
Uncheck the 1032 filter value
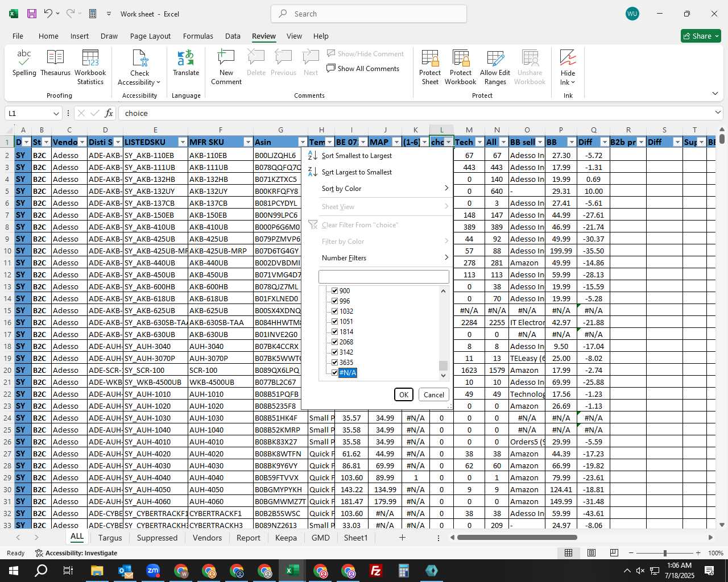point(335,311)
